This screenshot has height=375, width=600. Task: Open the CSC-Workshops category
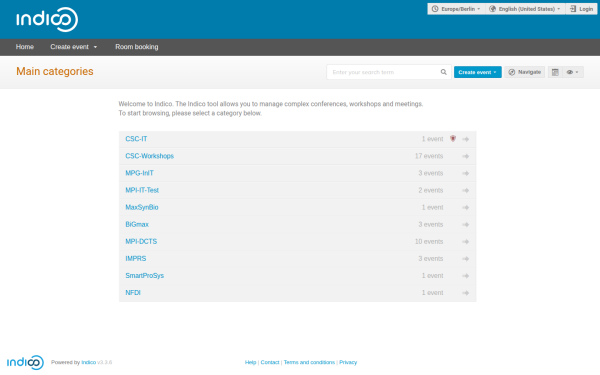(150, 156)
